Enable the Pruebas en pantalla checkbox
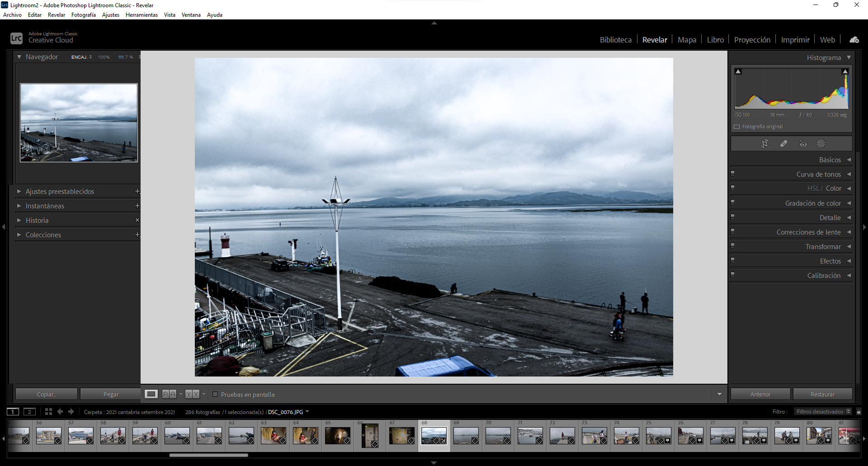The image size is (868, 466). coord(215,395)
